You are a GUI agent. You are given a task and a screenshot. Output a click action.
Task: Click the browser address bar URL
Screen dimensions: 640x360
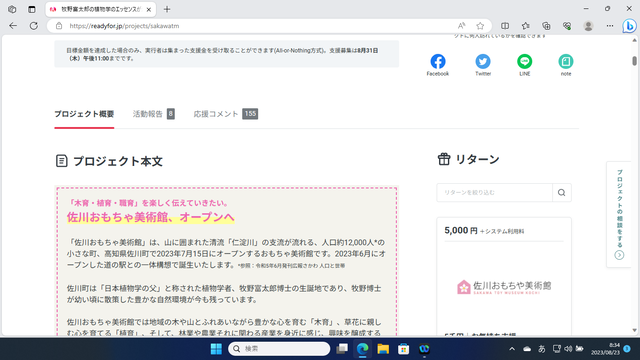click(x=124, y=26)
